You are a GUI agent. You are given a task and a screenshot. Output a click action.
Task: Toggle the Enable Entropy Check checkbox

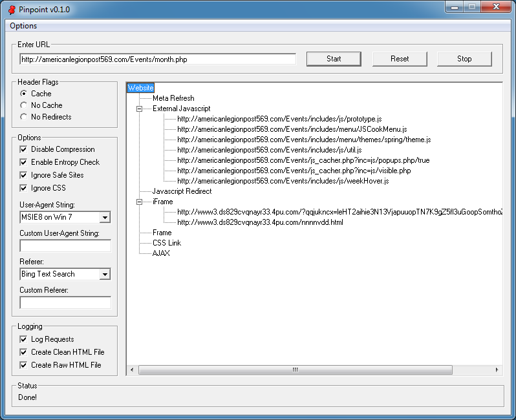coord(24,162)
